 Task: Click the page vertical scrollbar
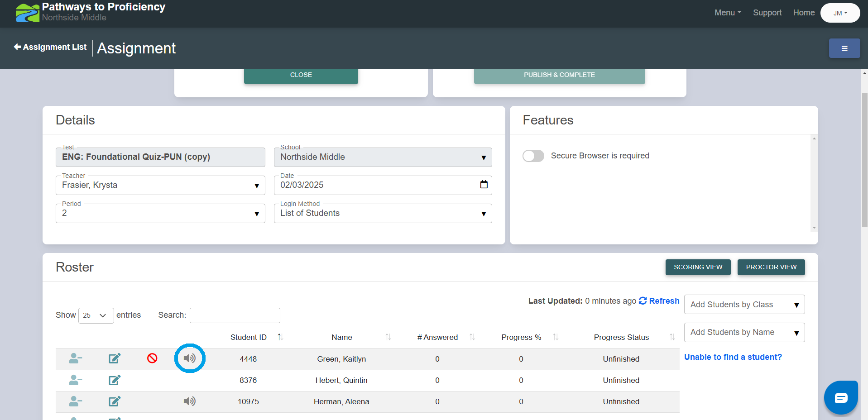pos(864,159)
